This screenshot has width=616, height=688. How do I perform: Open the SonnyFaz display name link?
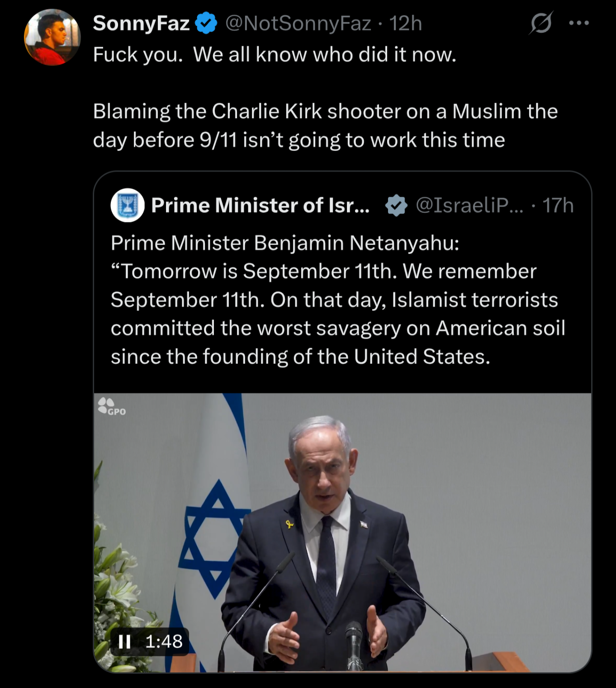pyautogui.click(x=141, y=24)
